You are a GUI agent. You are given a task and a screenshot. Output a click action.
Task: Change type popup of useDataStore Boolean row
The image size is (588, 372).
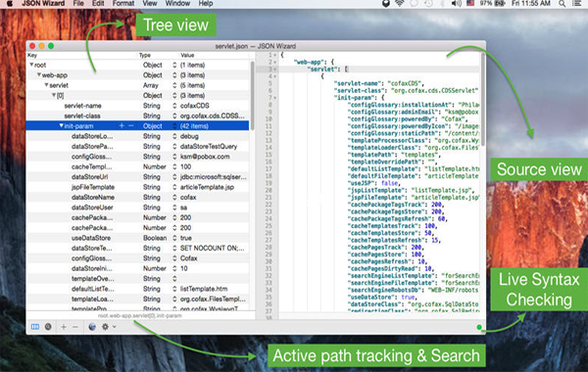tap(174, 238)
